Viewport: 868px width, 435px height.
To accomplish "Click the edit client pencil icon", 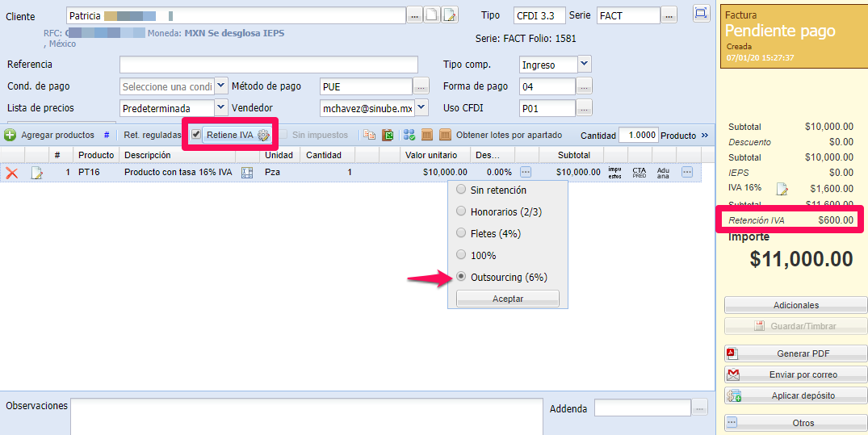I will coord(450,15).
